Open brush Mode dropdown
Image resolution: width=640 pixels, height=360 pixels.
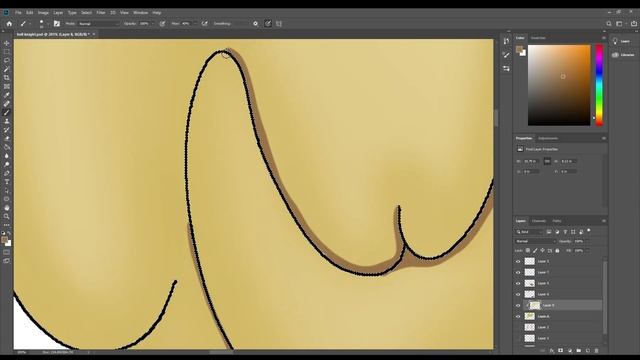click(x=99, y=24)
